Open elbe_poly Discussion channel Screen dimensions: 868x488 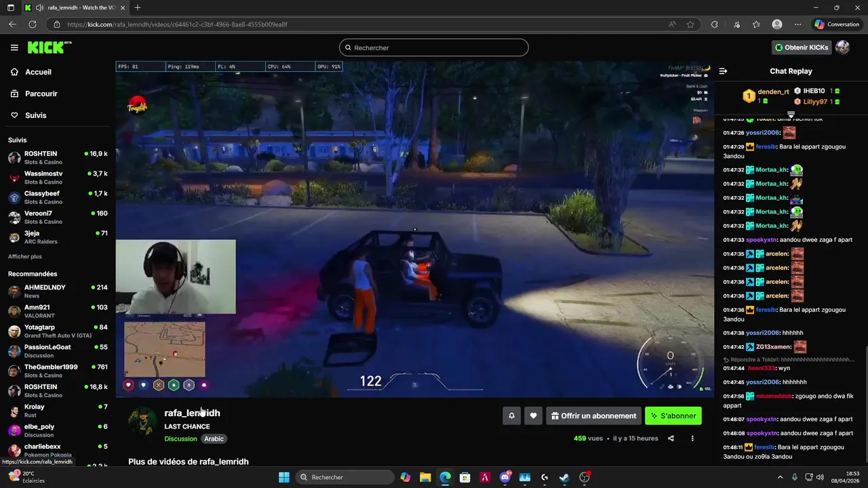tap(58, 430)
